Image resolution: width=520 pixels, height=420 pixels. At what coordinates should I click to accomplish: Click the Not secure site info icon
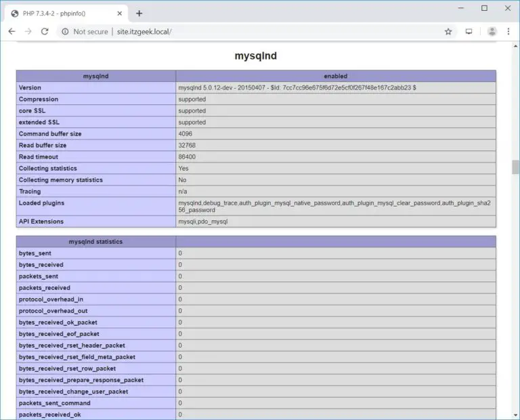click(x=65, y=31)
